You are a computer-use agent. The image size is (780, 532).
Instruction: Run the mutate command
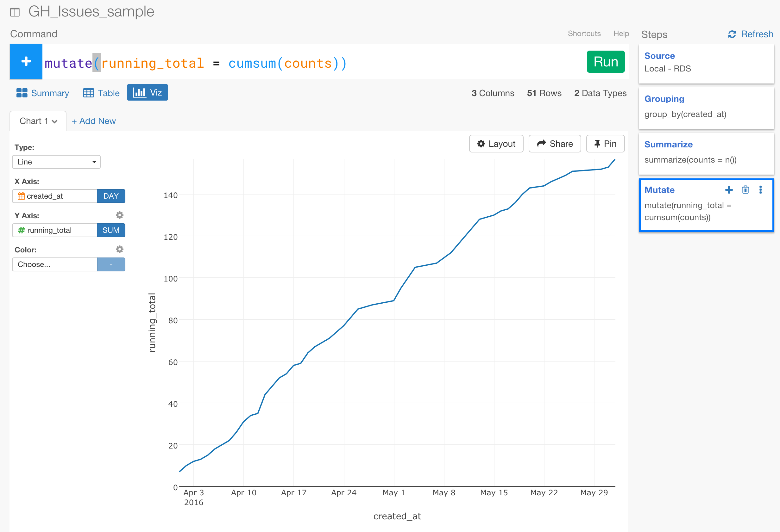click(605, 61)
